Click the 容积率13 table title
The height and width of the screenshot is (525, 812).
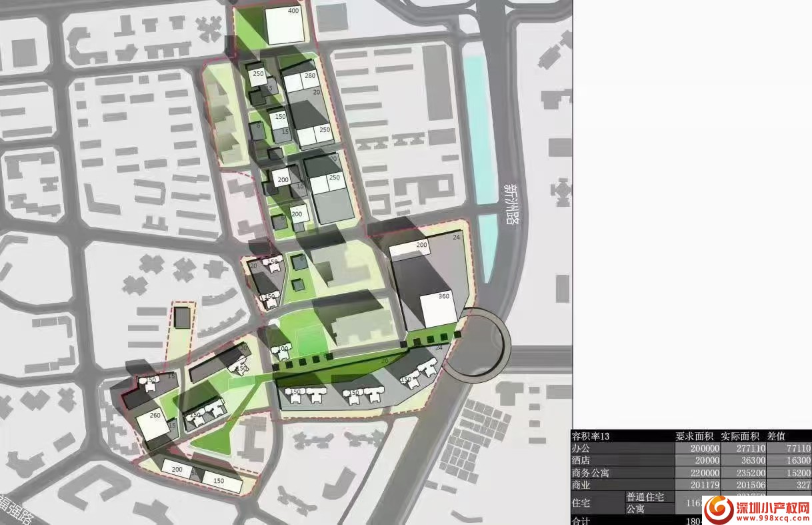pos(591,436)
